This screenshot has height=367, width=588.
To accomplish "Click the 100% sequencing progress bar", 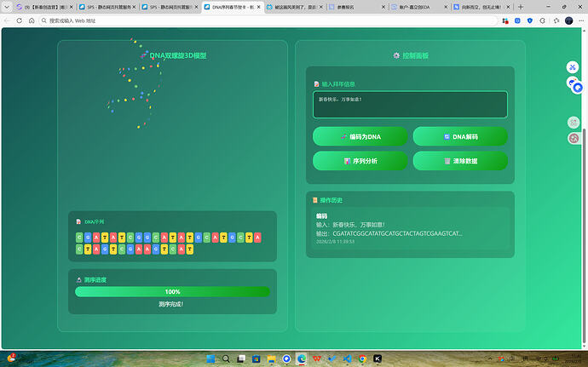I will tap(172, 292).
